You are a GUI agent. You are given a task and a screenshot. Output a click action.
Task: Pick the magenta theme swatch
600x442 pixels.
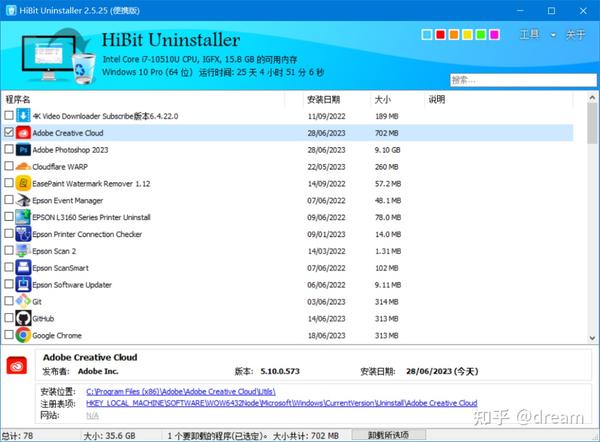pos(494,35)
